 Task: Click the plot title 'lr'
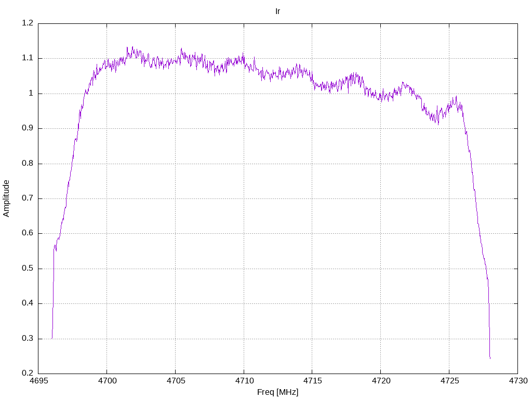(x=277, y=11)
